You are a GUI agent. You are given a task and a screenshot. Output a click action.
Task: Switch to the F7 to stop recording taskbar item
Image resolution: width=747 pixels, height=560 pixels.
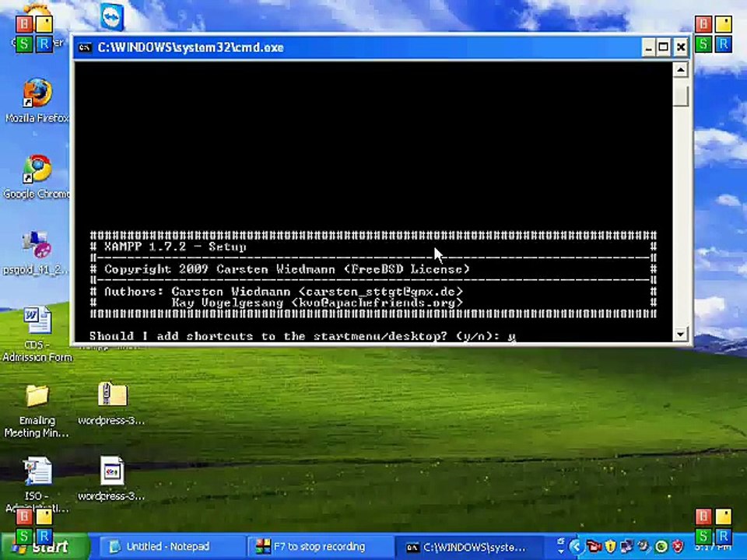(319, 546)
